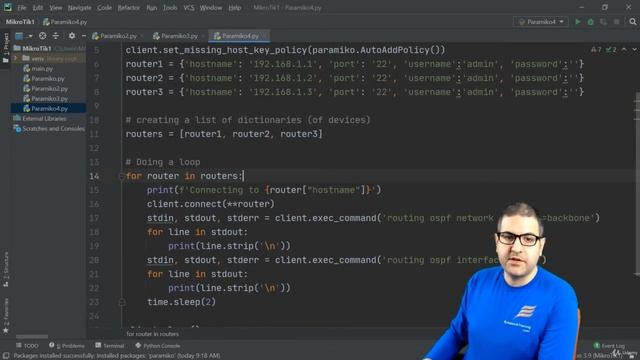The width and height of the screenshot is (640, 360).
Task: Click the Stop icon in the toolbar
Action: [616, 22]
